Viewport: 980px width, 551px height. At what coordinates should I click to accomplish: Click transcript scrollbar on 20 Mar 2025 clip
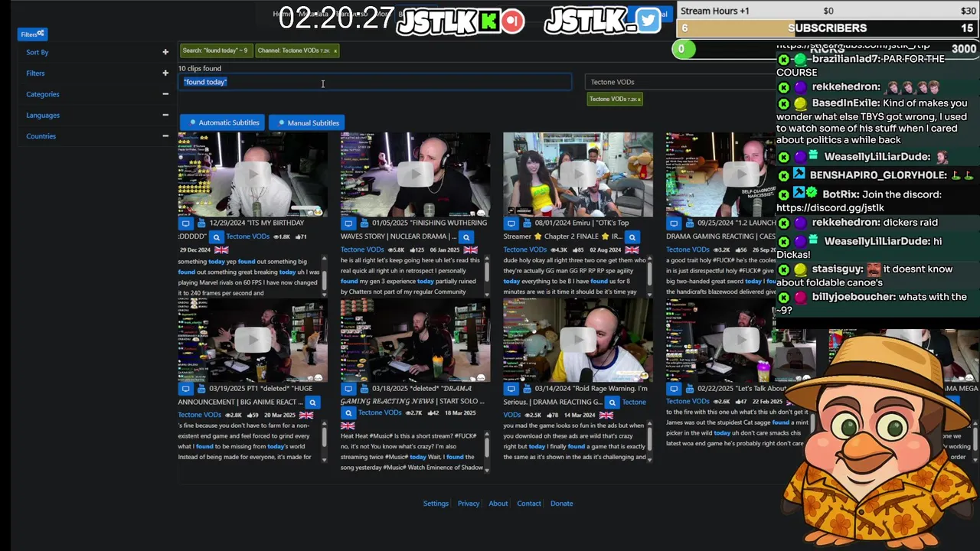[324, 442]
